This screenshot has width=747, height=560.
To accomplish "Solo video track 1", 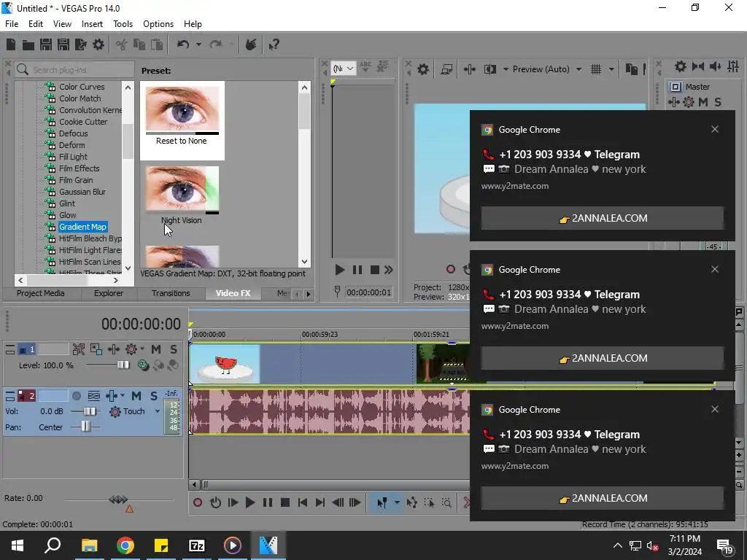I will (174, 349).
